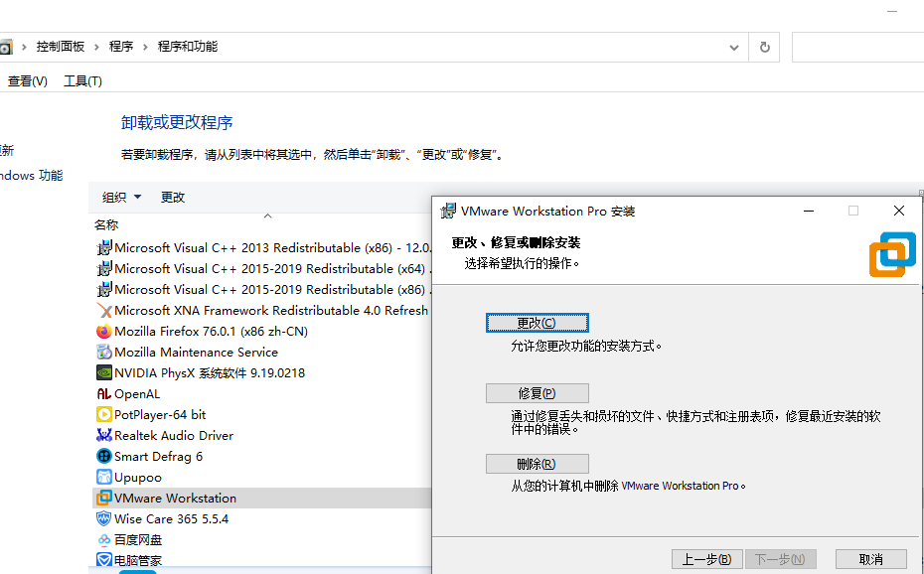Select the Mozilla Firefox 76.0.1 row text
The height and width of the screenshot is (574, 924).
click(211, 332)
